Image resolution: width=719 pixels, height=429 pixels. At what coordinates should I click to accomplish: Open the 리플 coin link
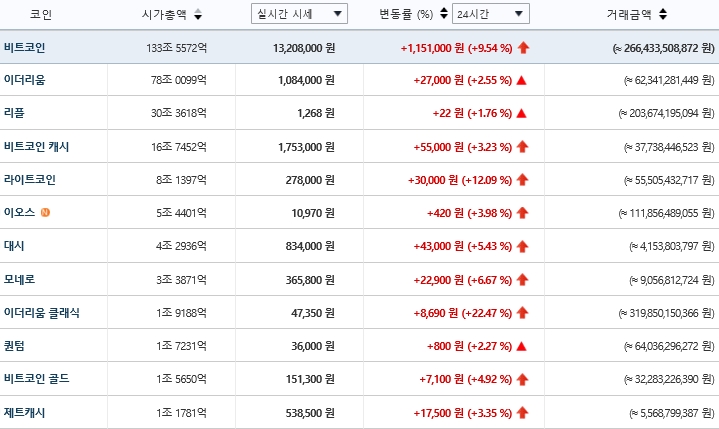tap(14, 113)
